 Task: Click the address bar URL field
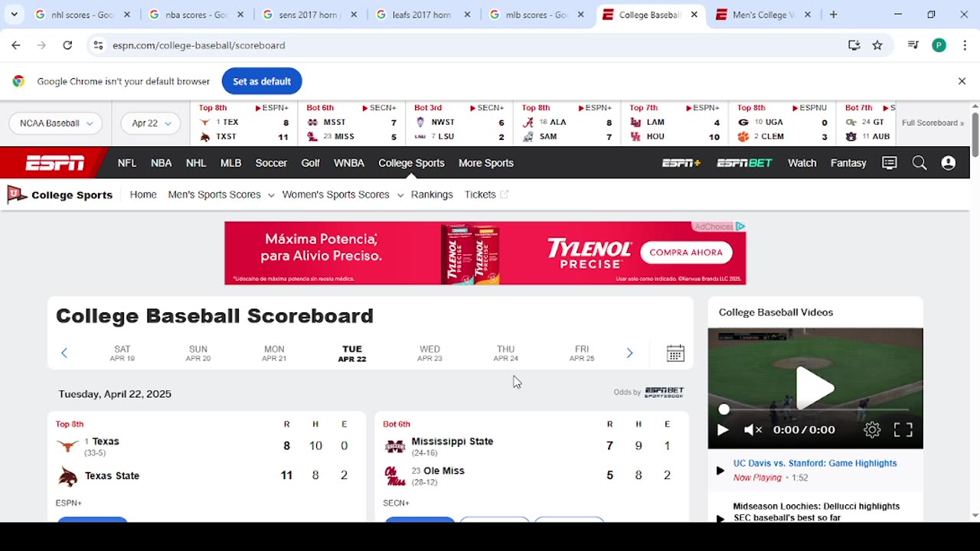click(x=475, y=45)
